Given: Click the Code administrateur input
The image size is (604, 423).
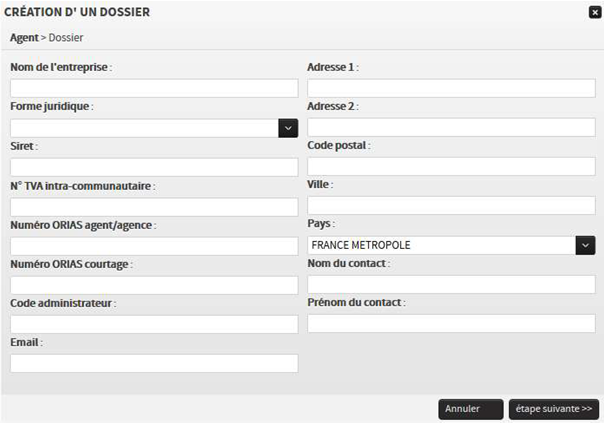Looking at the screenshot, I should click(154, 324).
